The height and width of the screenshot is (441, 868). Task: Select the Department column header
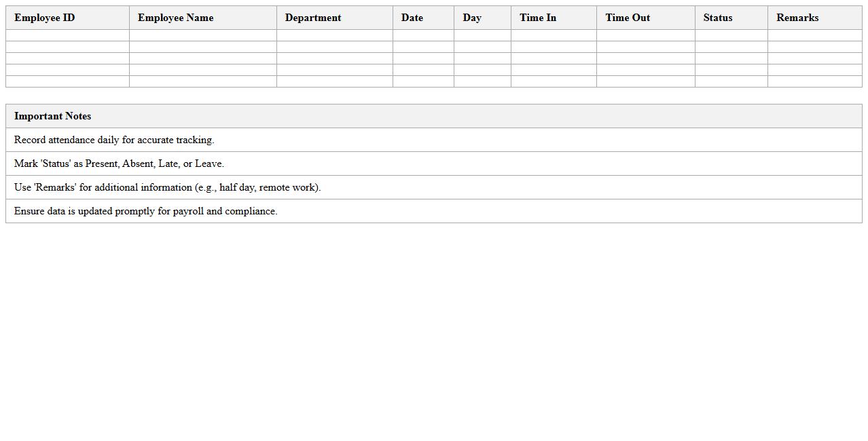313,18
